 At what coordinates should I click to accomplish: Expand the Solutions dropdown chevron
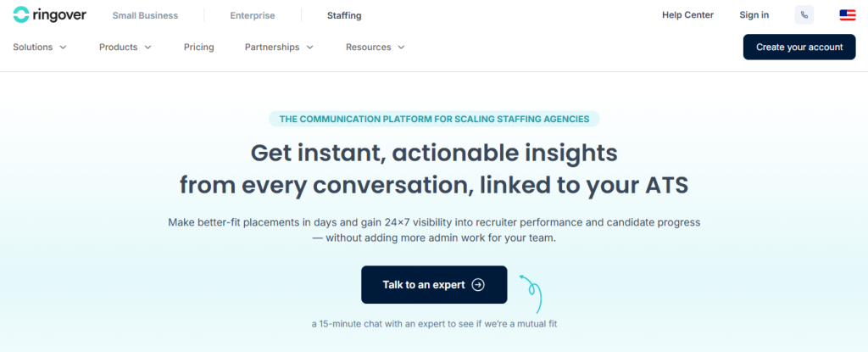(x=64, y=47)
